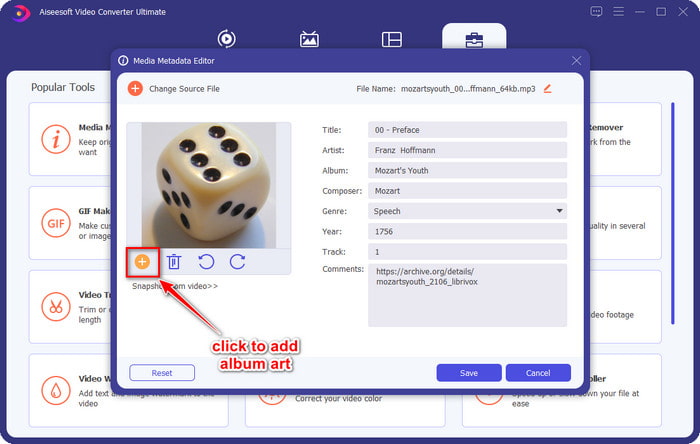The width and height of the screenshot is (700, 444).
Task: Edit file name with pencil icon
Action: [548, 88]
